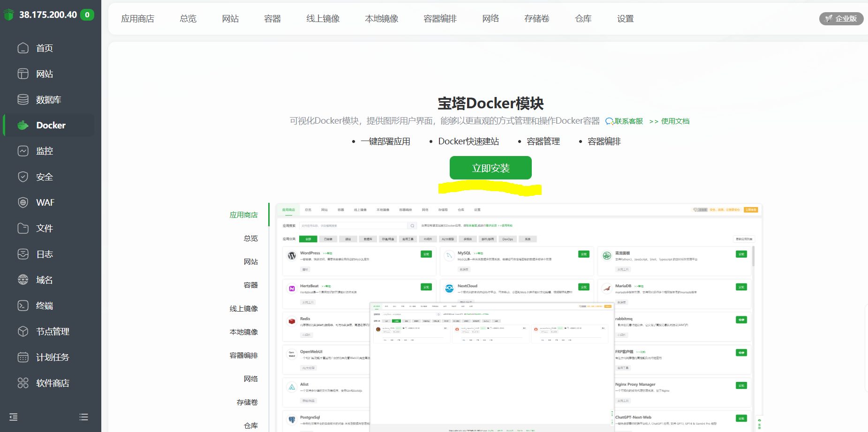Open the 联系客服 support link

625,121
